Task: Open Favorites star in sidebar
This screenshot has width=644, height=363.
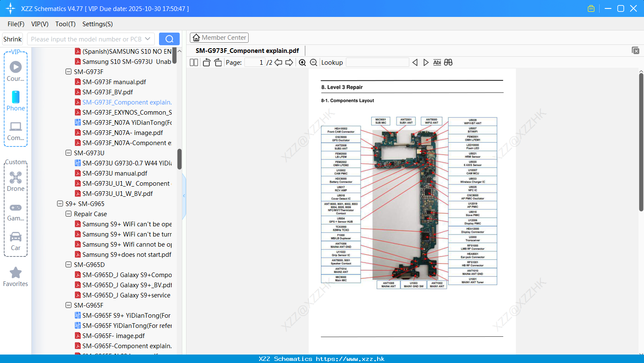Action: 16,277
